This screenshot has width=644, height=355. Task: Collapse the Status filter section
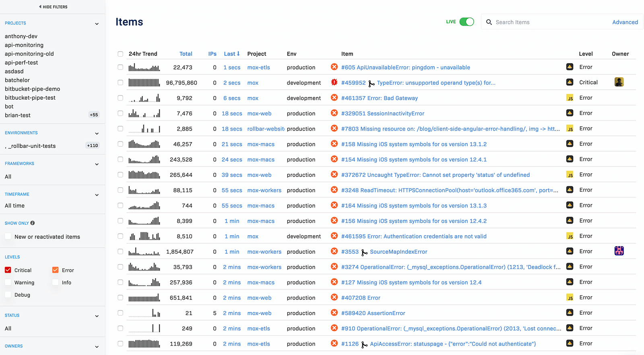coord(97,316)
